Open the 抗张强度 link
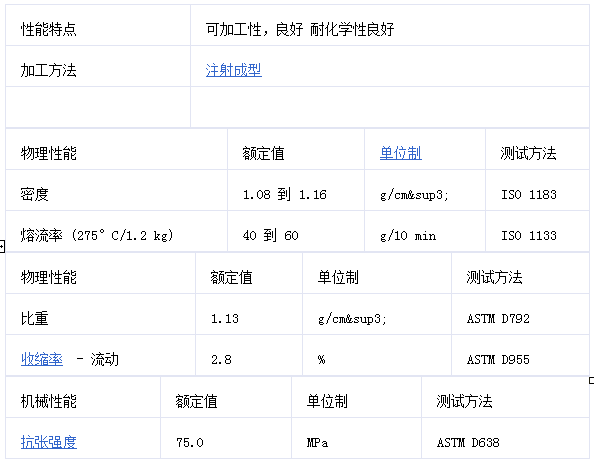The image size is (594, 463). click(48, 442)
